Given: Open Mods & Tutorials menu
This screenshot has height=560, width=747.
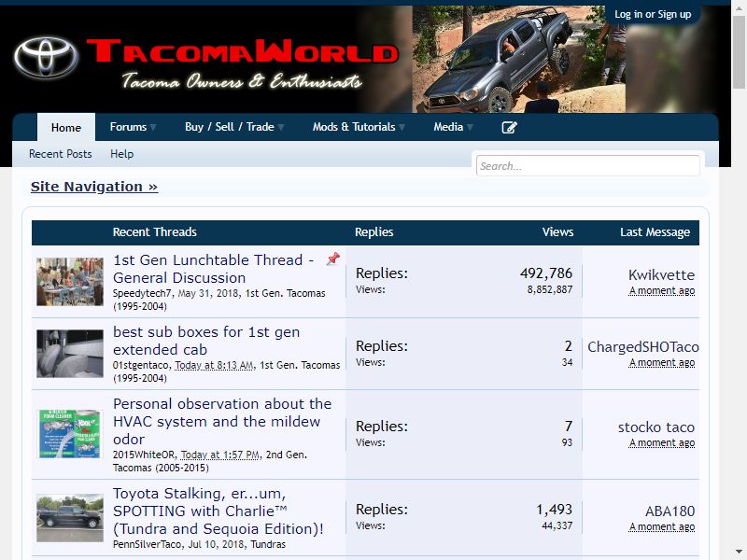Looking at the screenshot, I should 354,127.
